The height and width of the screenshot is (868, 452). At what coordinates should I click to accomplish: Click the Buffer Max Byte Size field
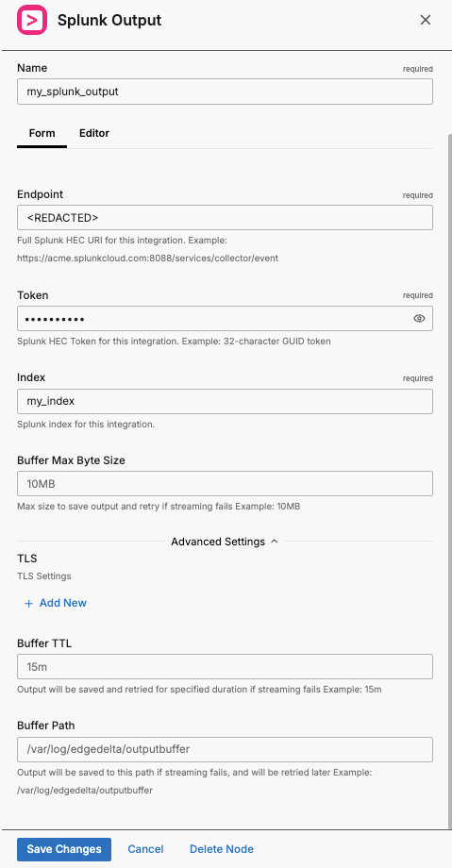[225, 484]
